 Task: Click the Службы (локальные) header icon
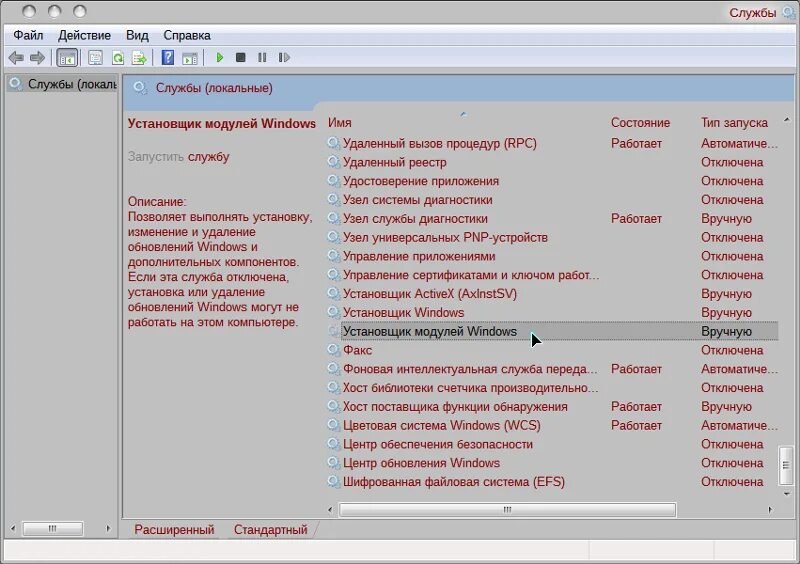[x=140, y=88]
